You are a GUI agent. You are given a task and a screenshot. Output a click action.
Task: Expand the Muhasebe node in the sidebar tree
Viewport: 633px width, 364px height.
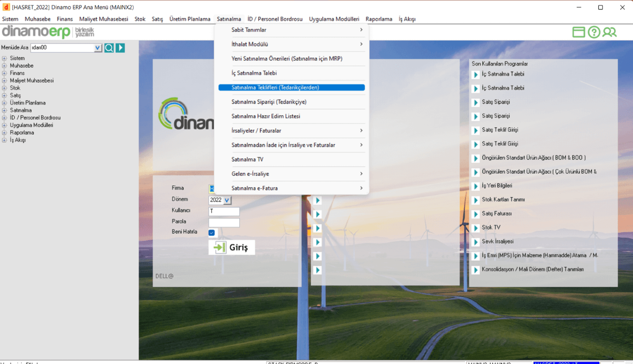coord(5,66)
